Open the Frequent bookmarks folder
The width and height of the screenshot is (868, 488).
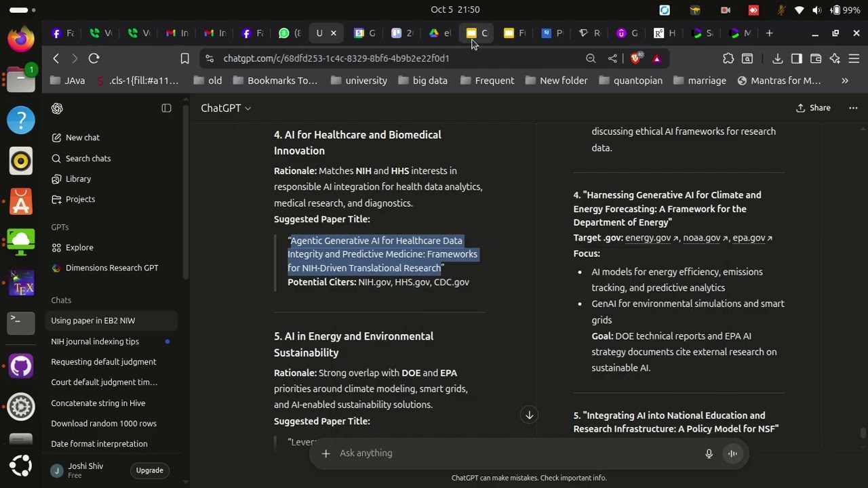(487, 81)
